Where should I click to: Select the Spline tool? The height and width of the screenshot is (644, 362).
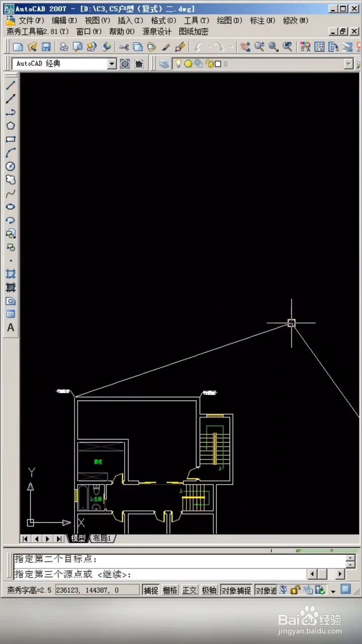pyautogui.click(x=11, y=193)
